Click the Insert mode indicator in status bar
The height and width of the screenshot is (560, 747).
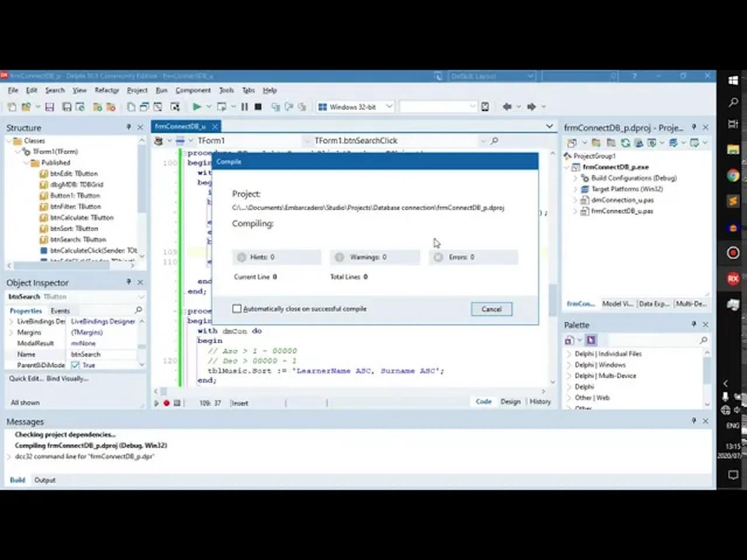pyautogui.click(x=239, y=402)
